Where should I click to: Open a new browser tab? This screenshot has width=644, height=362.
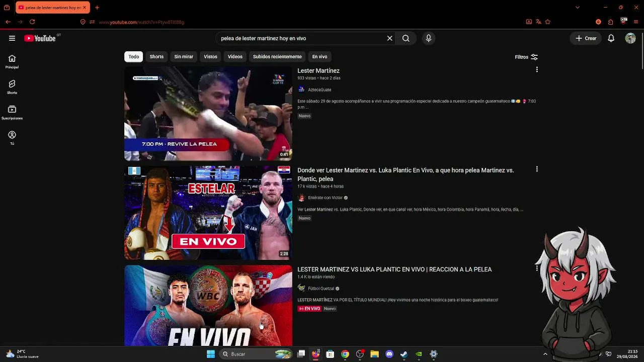click(x=97, y=8)
